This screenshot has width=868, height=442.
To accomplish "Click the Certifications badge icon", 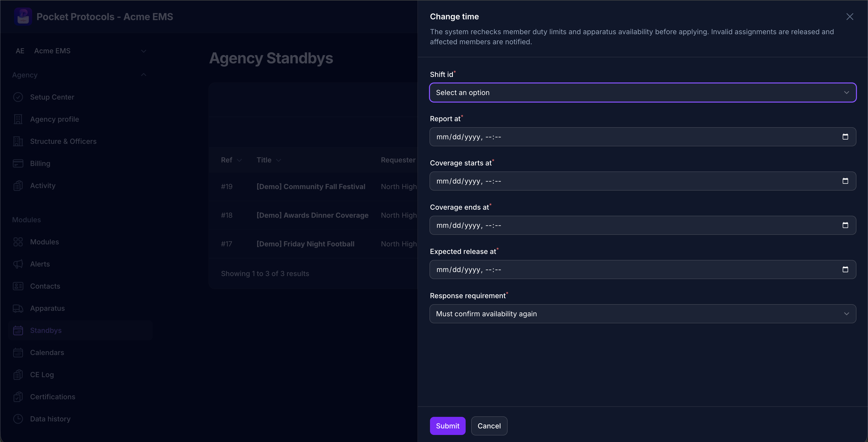I will 18,397.
